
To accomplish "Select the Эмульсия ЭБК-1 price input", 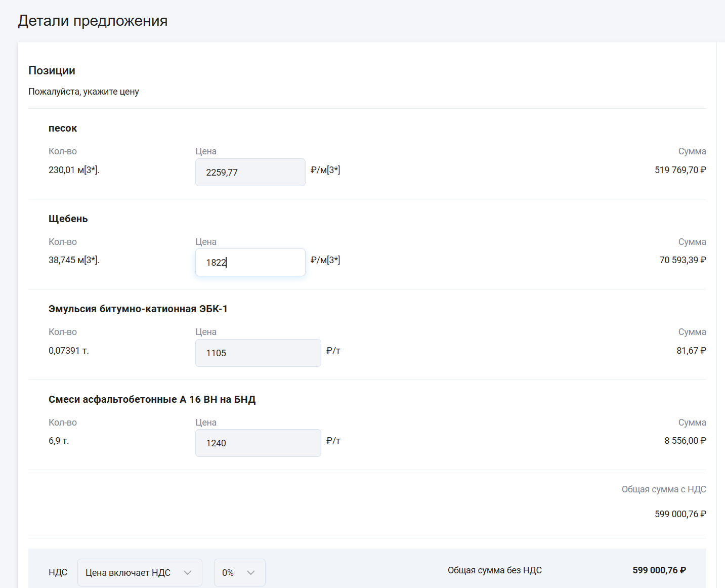I will click(258, 353).
